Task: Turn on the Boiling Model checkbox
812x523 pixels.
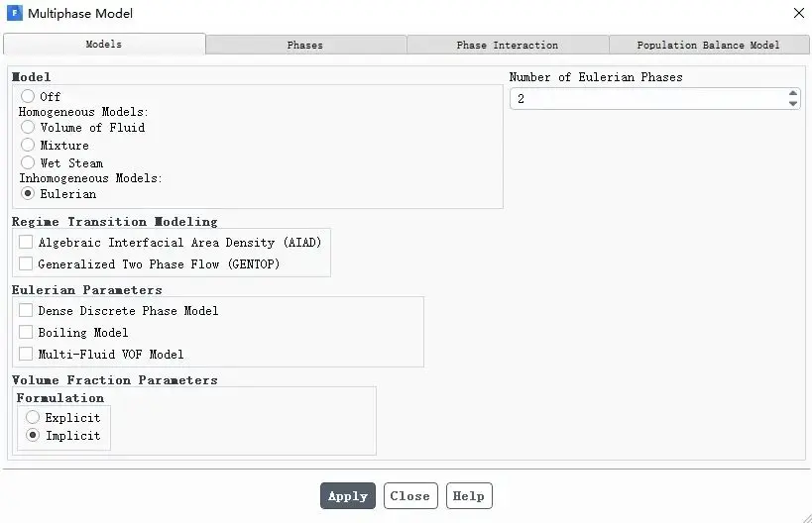Action: pos(26,332)
